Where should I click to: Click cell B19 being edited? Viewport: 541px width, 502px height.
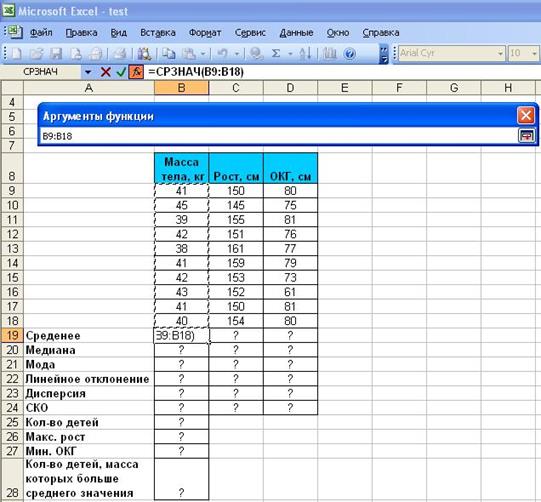(181, 336)
